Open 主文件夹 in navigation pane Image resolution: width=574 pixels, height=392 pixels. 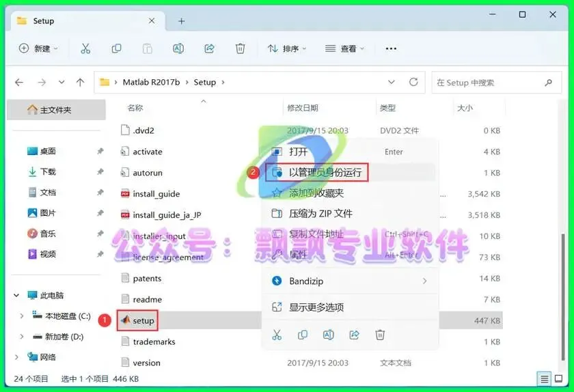[56, 110]
